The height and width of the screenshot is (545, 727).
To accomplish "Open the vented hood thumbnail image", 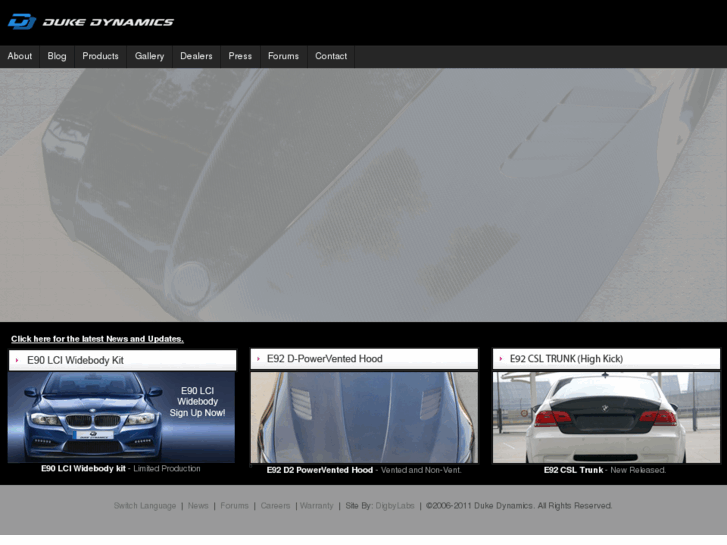I will (364, 417).
